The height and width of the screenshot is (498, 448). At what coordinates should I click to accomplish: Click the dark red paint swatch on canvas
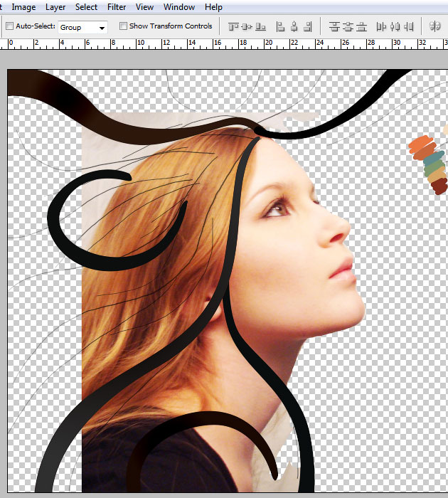pyautogui.click(x=439, y=186)
